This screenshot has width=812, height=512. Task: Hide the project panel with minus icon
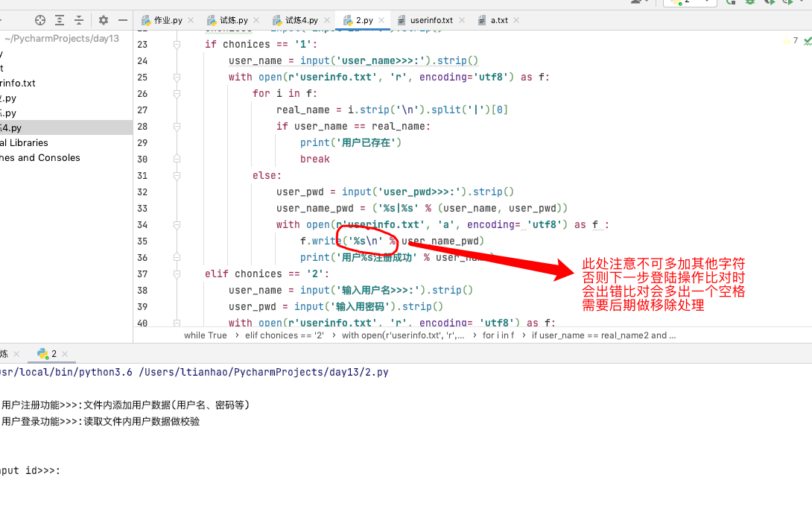tap(123, 20)
